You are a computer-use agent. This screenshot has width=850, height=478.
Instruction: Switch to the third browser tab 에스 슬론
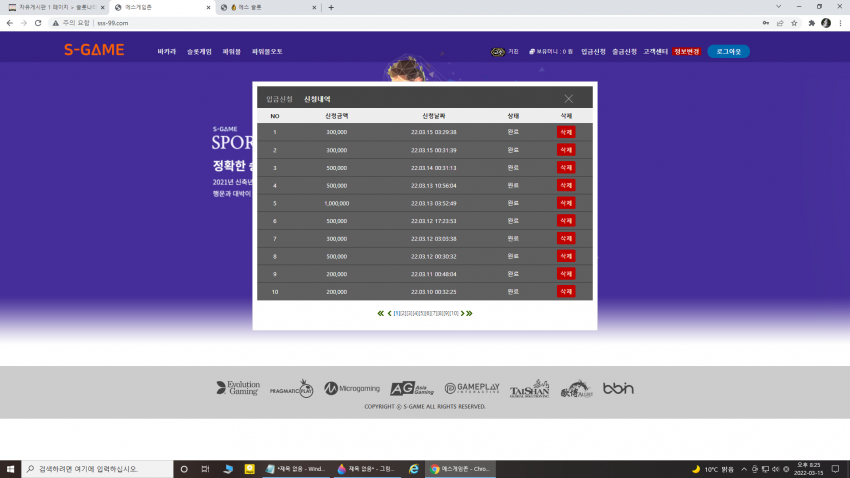point(268,8)
